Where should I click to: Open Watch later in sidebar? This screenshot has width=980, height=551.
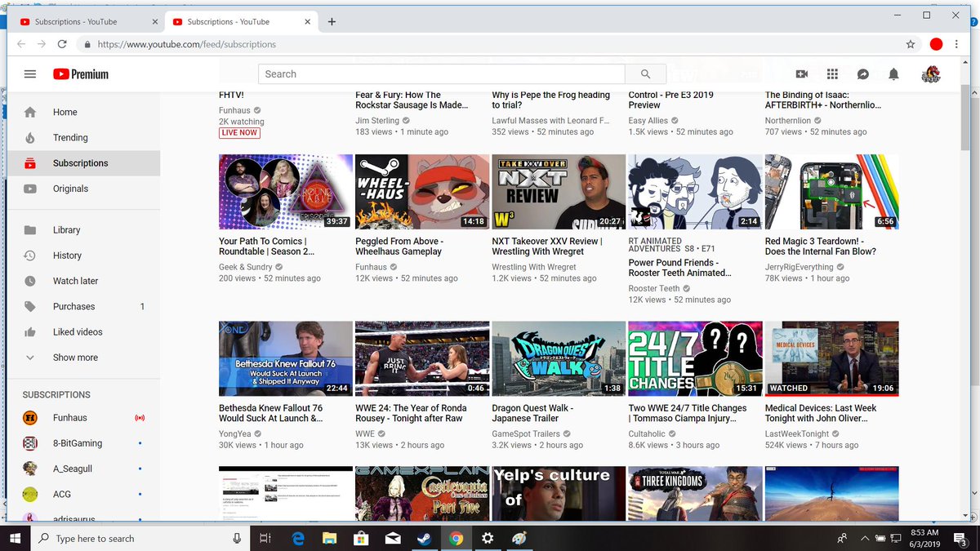[83, 281]
